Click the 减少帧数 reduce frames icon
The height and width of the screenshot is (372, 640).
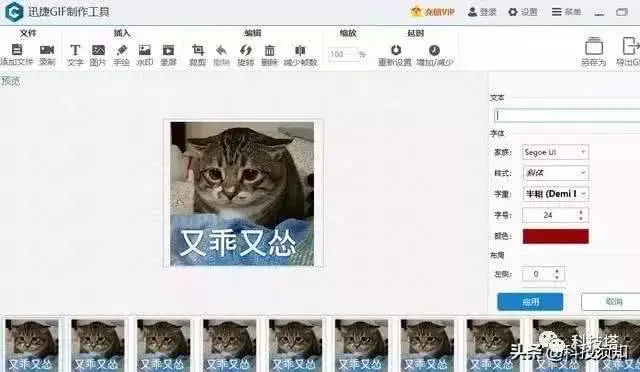[300, 50]
